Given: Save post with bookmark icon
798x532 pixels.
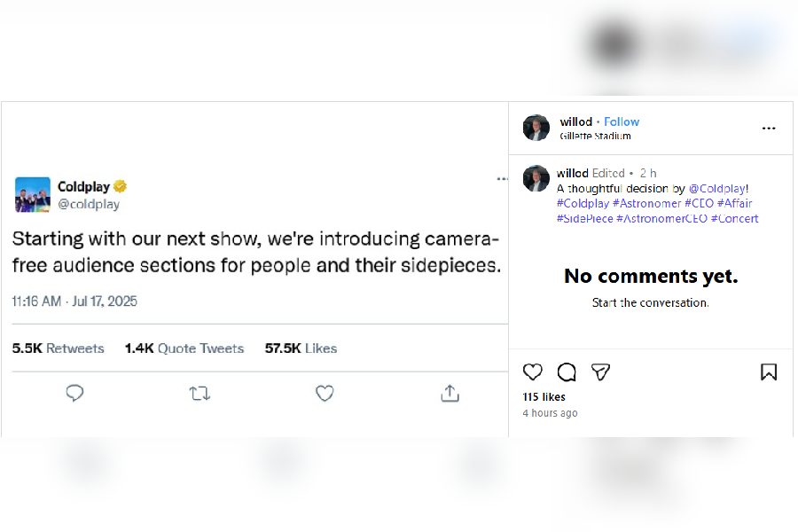Looking at the screenshot, I should point(769,372).
